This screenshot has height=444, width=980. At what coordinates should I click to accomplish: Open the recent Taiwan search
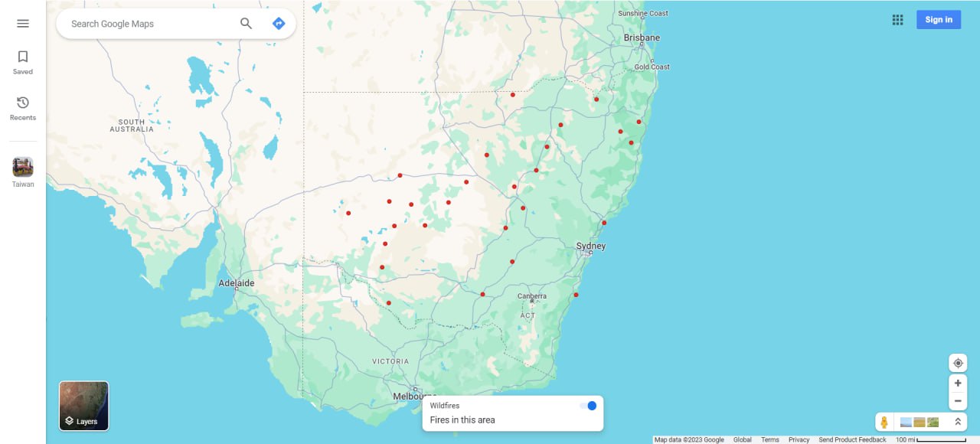[23, 172]
